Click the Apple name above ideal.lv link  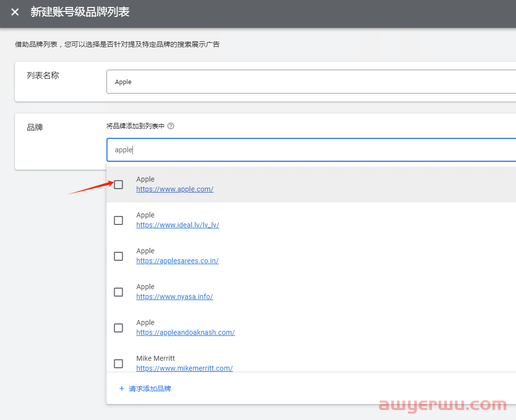145,215
